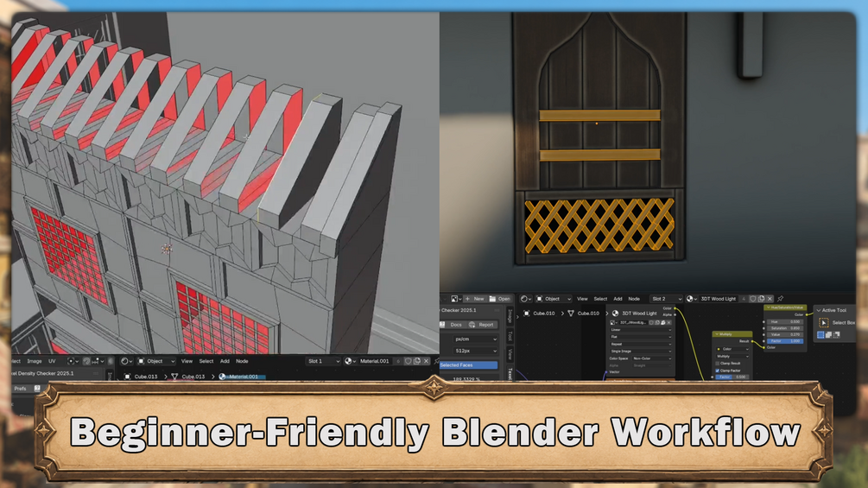The image size is (868, 488).
Task: Open Select menu in 3DT Wood Light node editor
Action: click(x=600, y=299)
